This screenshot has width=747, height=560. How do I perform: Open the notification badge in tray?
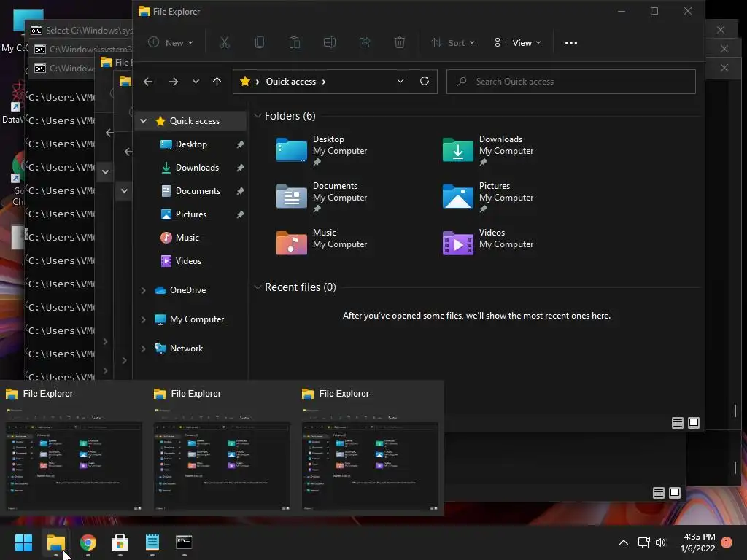tap(727, 542)
